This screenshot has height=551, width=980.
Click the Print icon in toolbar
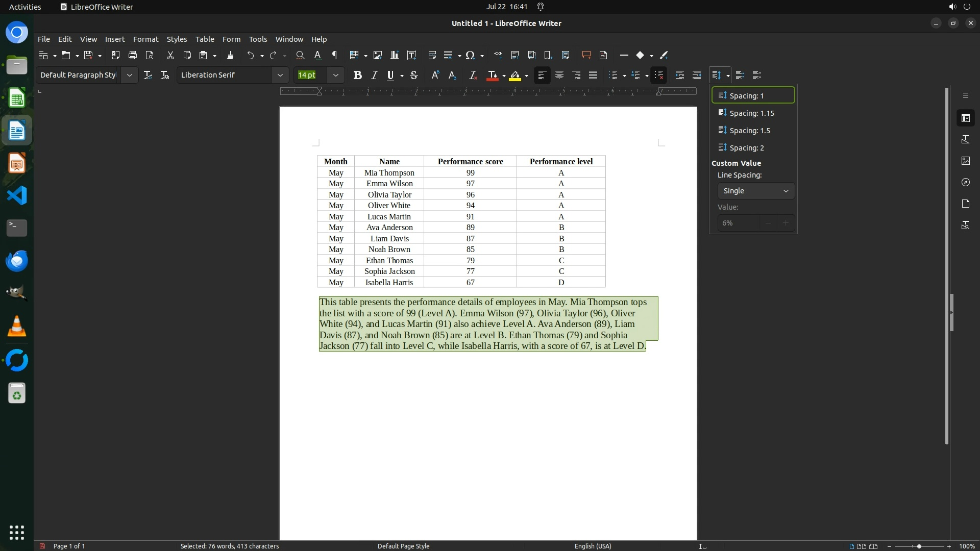(x=133, y=55)
